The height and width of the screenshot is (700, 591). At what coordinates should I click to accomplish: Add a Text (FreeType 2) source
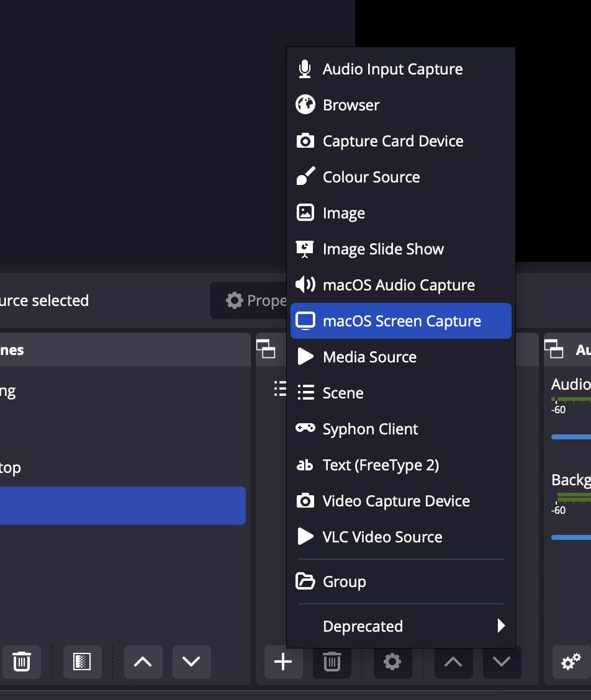pos(381,465)
